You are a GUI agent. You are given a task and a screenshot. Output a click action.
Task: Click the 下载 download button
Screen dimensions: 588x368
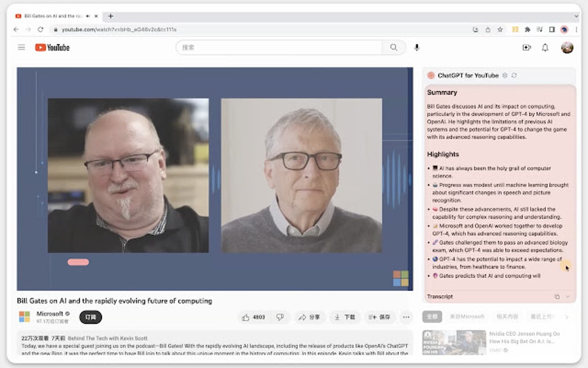click(x=345, y=317)
